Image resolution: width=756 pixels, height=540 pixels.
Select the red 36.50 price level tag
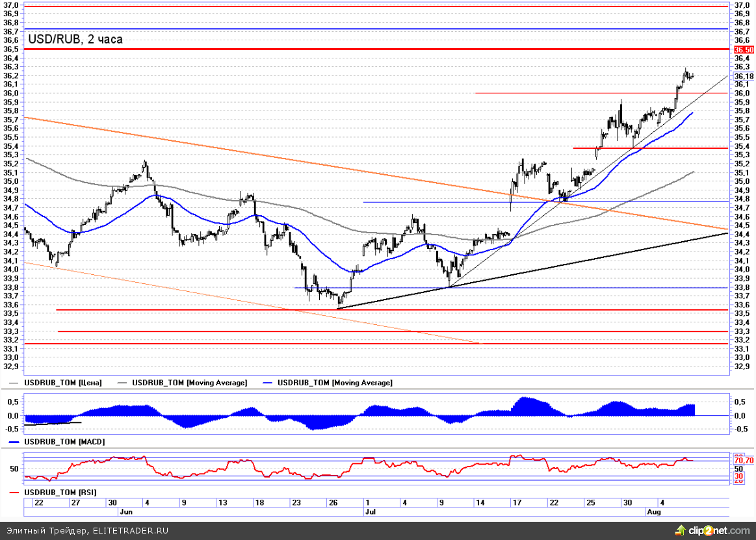coord(744,49)
